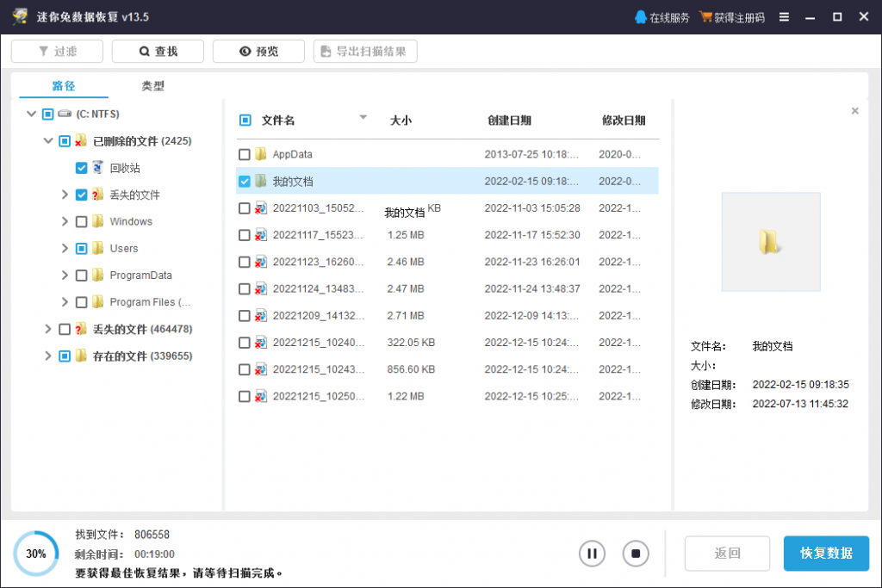This screenshot has width=882, height=588.
Task: Switch to the 路径 tab
Action: click(x=64, y=85)
